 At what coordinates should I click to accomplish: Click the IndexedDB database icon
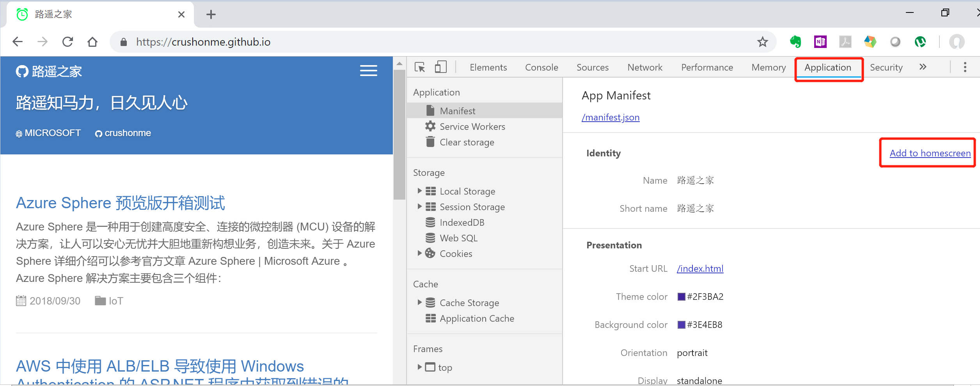pos(430,222)
